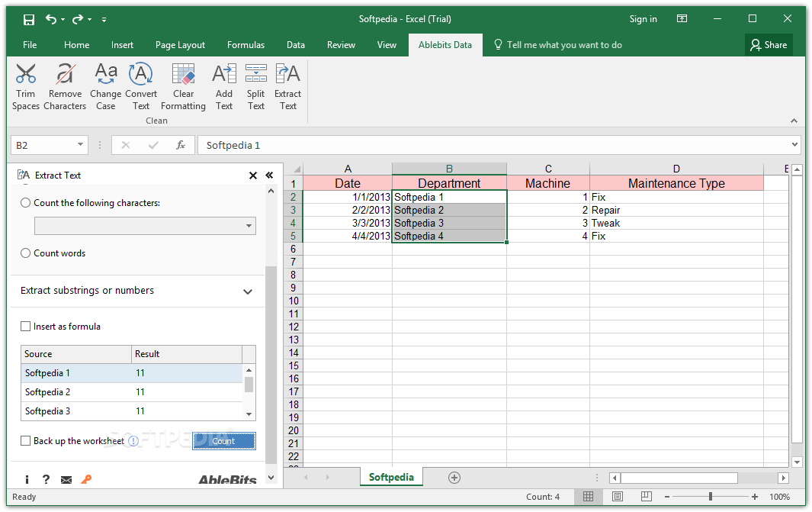Click Tell me what you want to do
The width and height of the screenshot is (812, 512).
[x=558, y=45]
